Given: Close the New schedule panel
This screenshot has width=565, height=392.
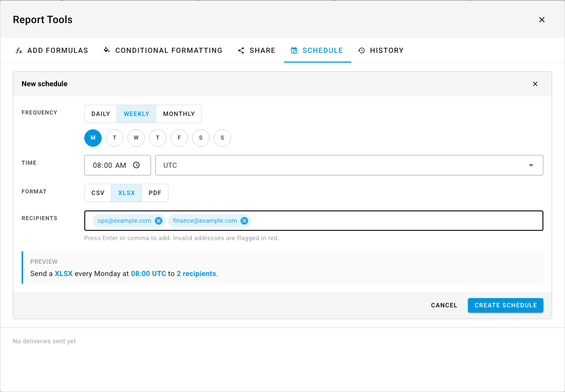Looking at the screenshot, I should (535, 84).
